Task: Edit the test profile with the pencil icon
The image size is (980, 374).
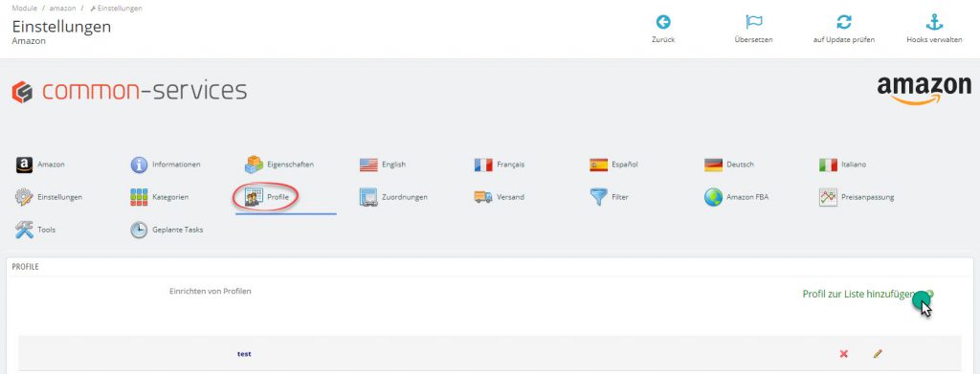Action: (x=878, y=354)
